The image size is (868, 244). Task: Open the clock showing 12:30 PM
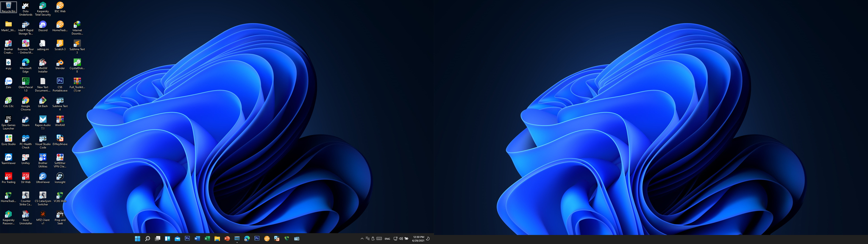418,238
